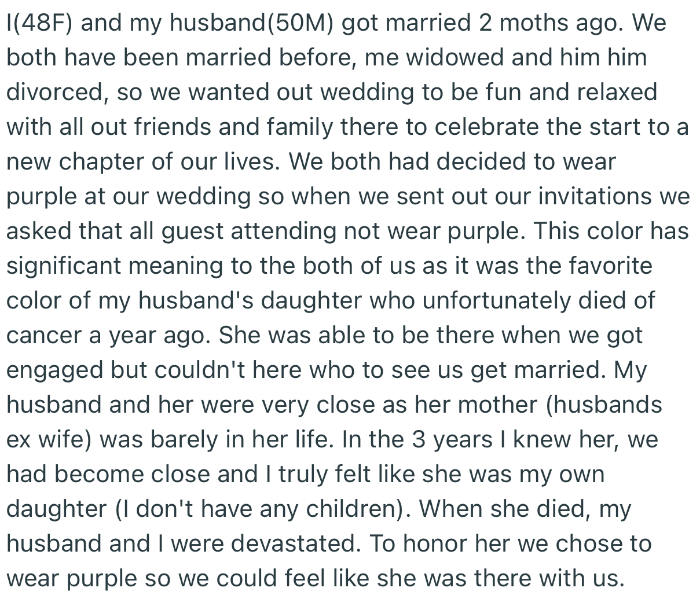Screen dimensions: 700x595
Task: Click the misspelled word "moths"
Action: tap(532, 23)
